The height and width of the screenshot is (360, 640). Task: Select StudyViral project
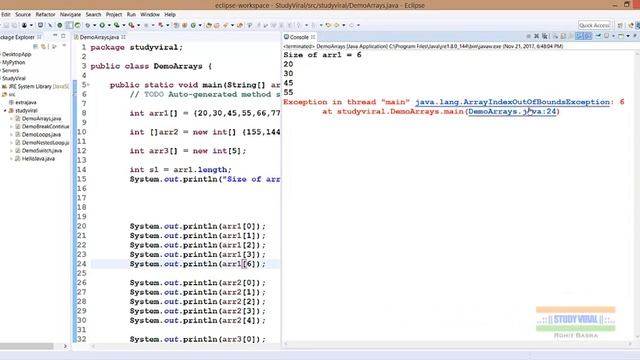[13, 78]
